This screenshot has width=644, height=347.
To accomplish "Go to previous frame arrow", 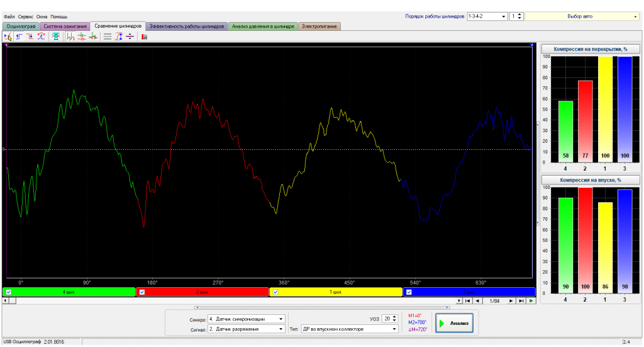I will [477, 301].
